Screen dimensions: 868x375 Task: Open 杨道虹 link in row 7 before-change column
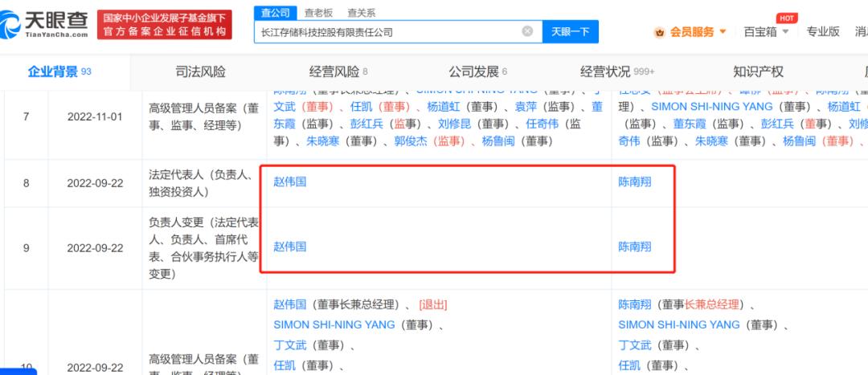pyautogui.click(x=443, y=107)
